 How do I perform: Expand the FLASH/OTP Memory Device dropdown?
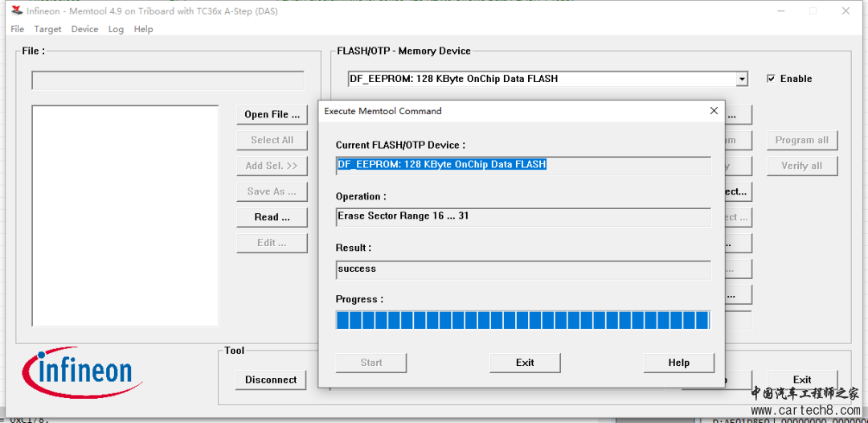[742, 79]
